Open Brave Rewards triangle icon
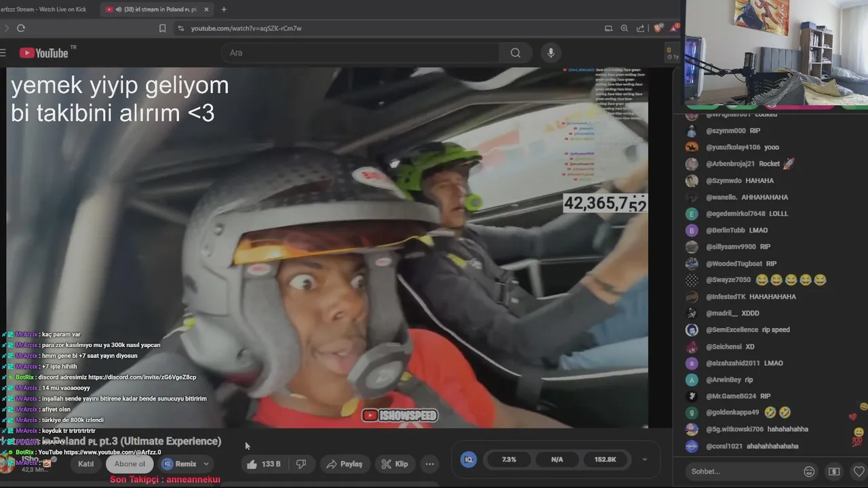 (x=673, y=28)
